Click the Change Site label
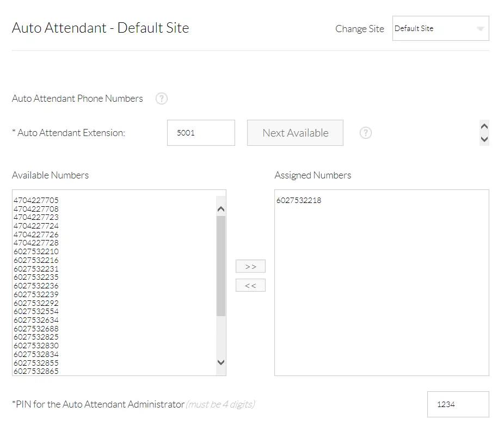The width and height of the screenshot is (504, 425). tap(359, 28)
